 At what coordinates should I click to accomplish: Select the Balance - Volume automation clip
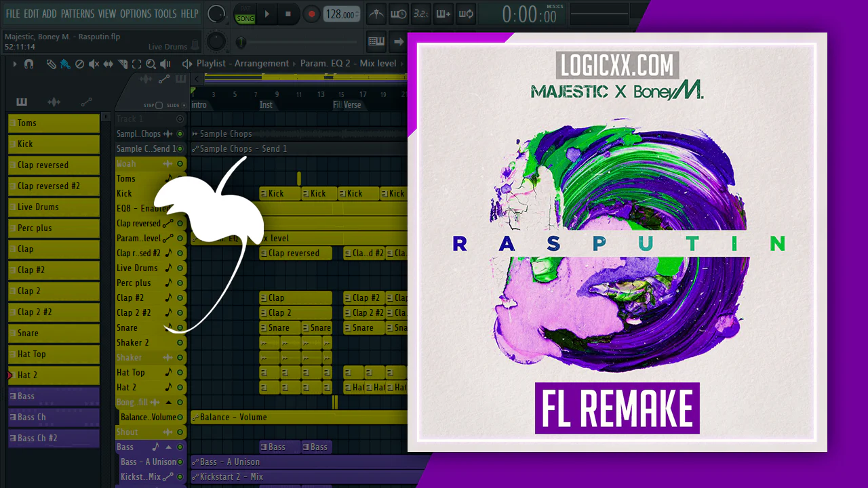point(299,418)
